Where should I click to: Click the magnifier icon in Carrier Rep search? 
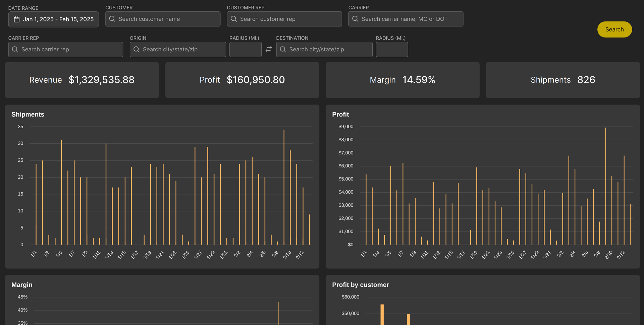point(15,49)
